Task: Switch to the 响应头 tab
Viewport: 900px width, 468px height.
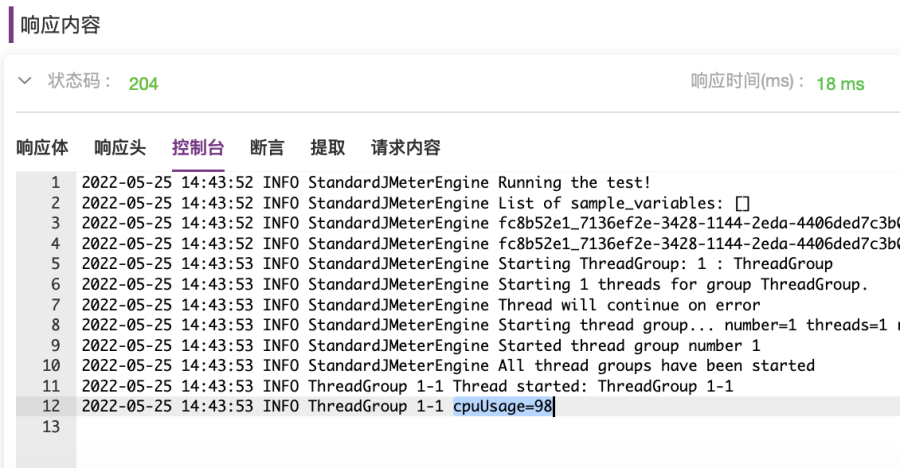Action: tap(120, 148)
